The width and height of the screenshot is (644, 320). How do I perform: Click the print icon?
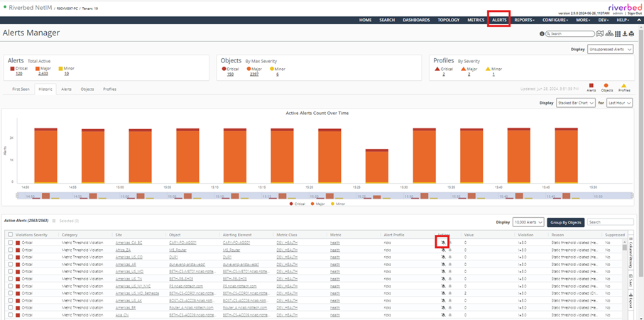click(x=631, y=34)
